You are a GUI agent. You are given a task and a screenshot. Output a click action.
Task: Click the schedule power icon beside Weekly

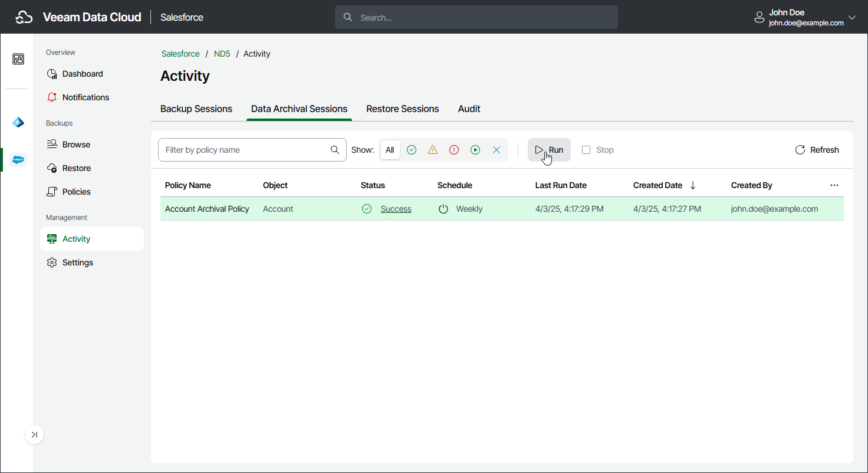tap(443, 209)
